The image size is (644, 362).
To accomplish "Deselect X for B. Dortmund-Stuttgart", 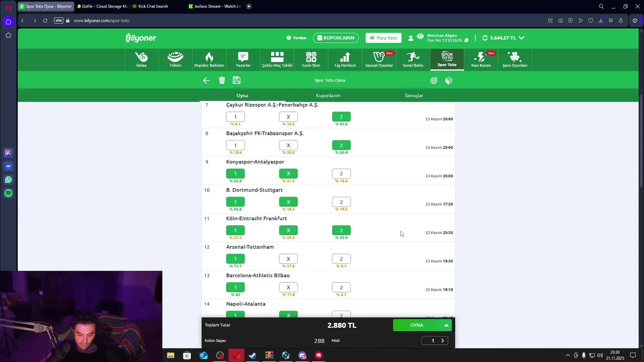I will (288, 202).
